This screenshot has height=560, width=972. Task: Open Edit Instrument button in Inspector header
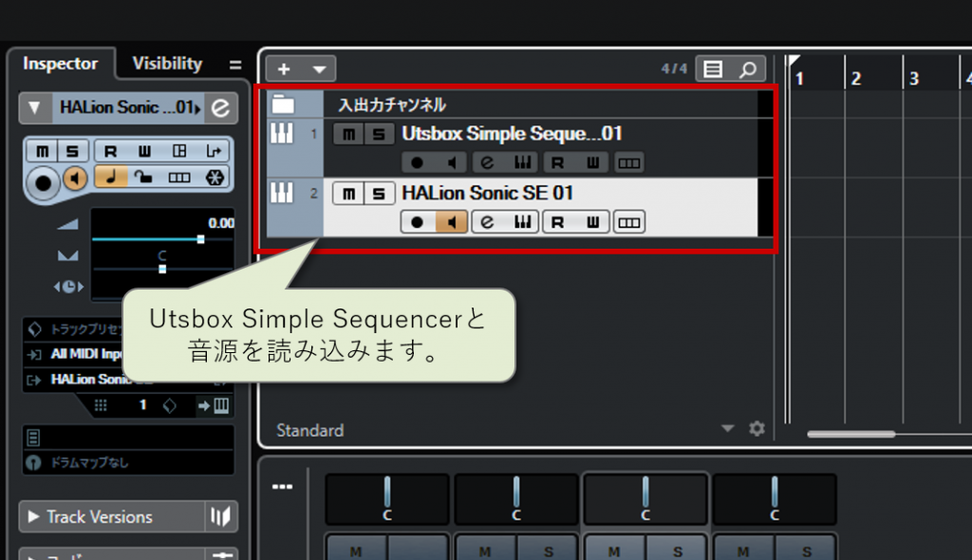pyautogui.click(x=220, y=108)
